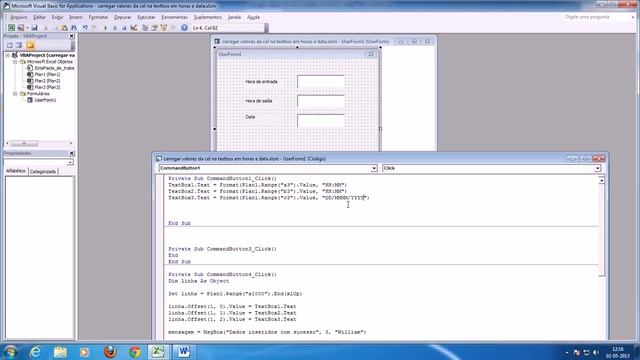Switch to the Categorizado properties tab

pos(43,171)
